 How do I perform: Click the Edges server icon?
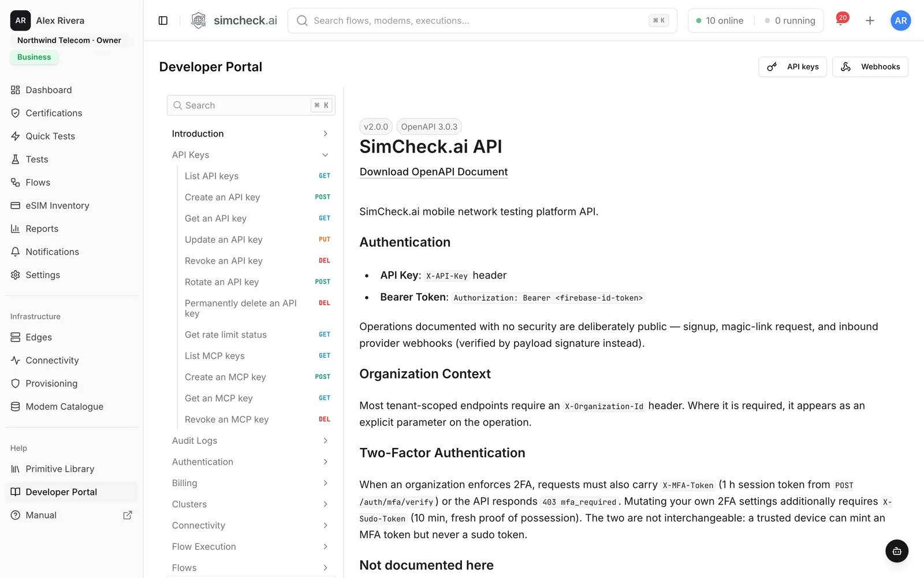16,338
